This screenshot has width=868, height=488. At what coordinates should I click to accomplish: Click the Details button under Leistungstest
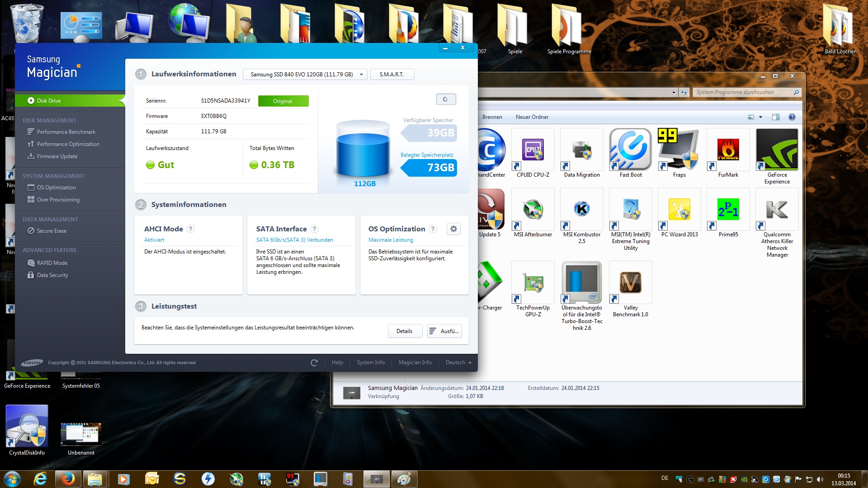tap(404, 331)
